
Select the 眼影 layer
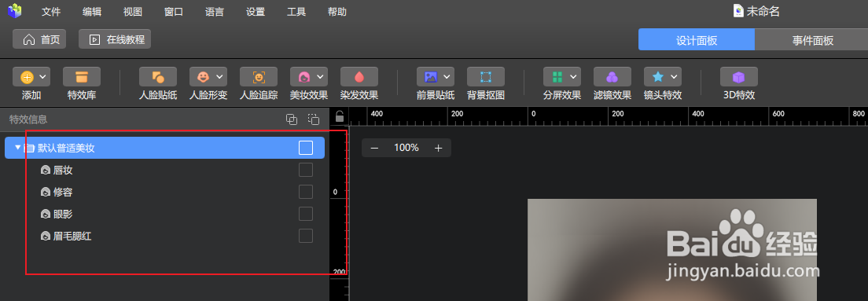click(164, 214)
